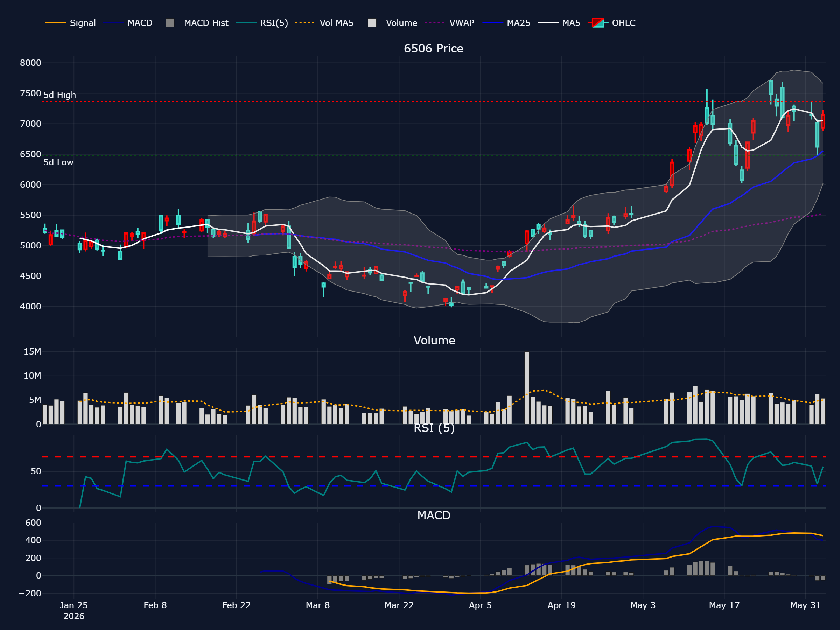This screenshot has width=840, height=630.
Task: Click the "Jan 25" date axis label
Action: pyautogui.click(x=73, y=605)
